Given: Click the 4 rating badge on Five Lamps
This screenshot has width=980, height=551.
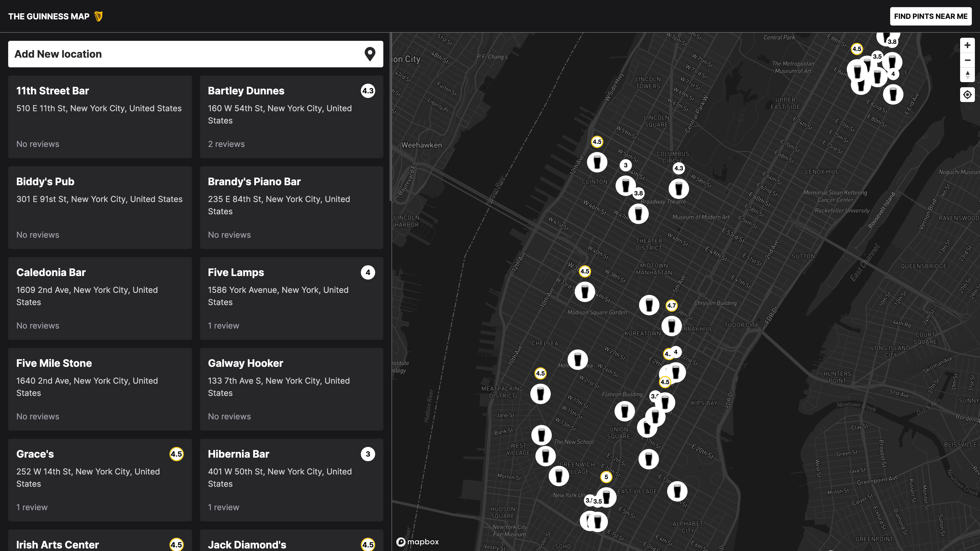Looking at the screenshot, I should [x=368, y=273].
